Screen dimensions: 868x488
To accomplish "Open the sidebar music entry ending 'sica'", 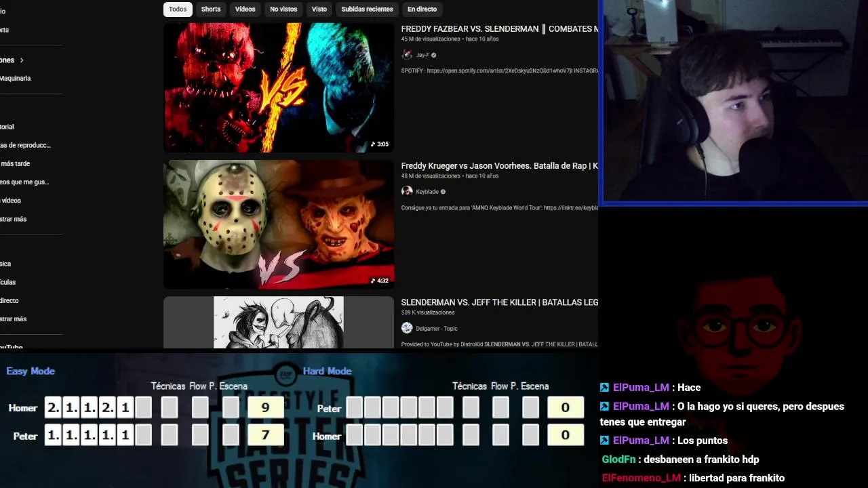I will point(5,264).
